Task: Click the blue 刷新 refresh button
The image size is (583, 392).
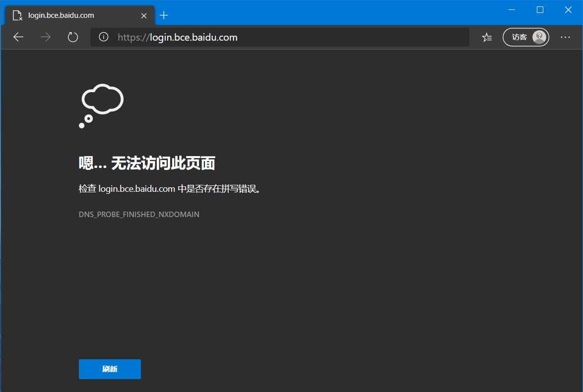Action: pyautogui.click(x=110, y=369)
